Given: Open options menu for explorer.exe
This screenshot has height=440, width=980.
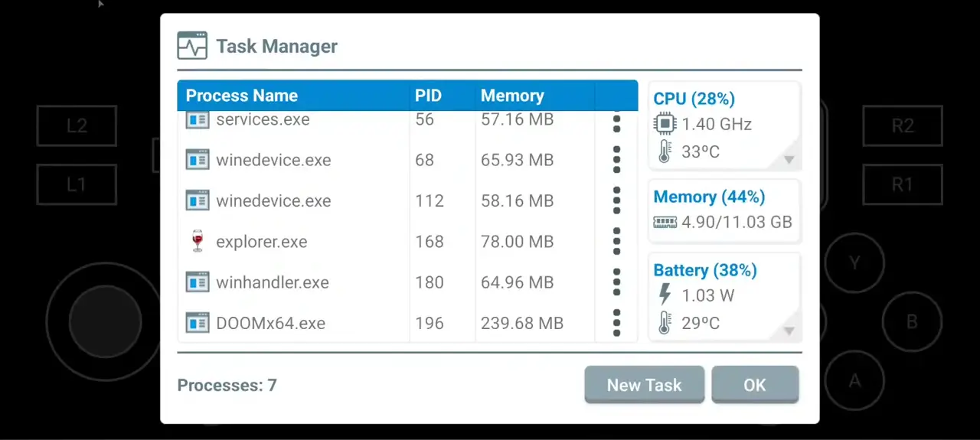Looking at the screenshot, I should click(616, 242).
